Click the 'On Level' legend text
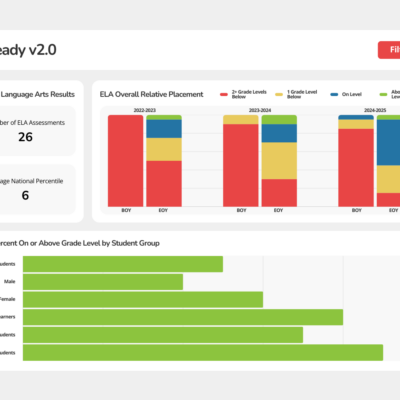Image resolution: width=400 pixels, height=400 pixels. (x=352, y=94)
